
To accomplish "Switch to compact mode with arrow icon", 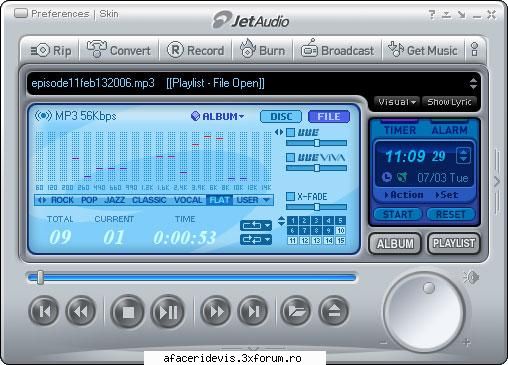I will [462, 14].
